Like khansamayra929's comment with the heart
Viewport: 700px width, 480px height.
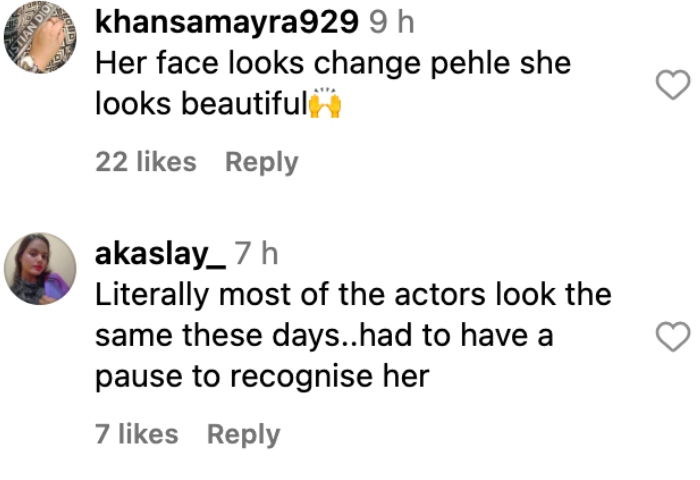[672, 86]
